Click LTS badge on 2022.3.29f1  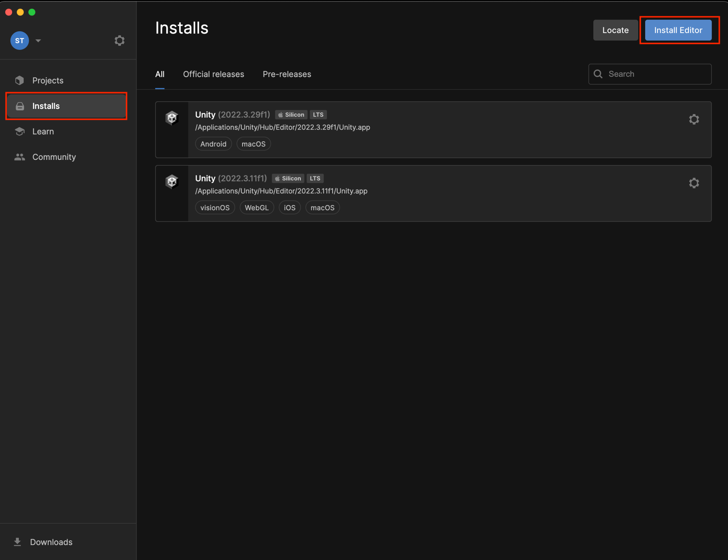[318, 115]
